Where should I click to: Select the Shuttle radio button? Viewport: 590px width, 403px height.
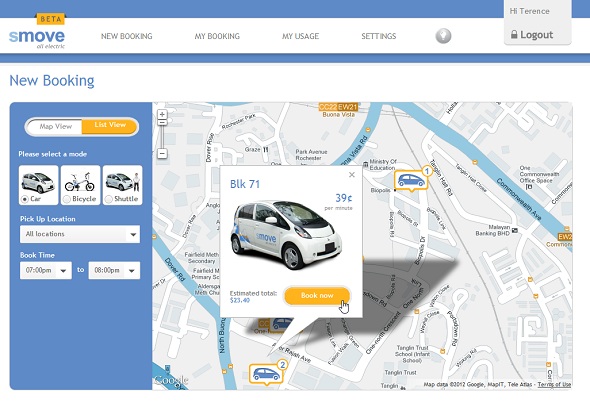[x=109, y=199]
